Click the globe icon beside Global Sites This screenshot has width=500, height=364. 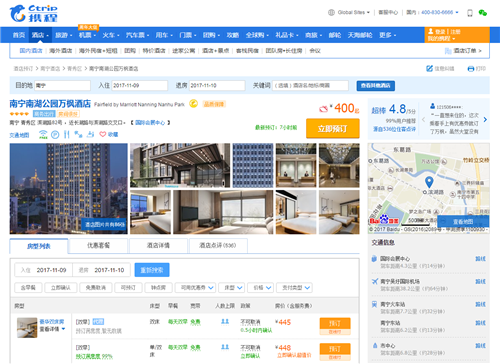[x=331, y=13]
